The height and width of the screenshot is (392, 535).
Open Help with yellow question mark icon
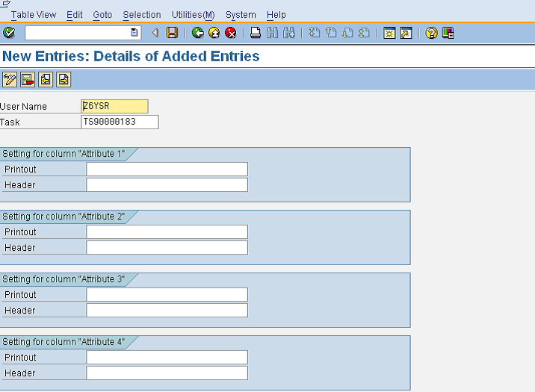click(432, 33)
